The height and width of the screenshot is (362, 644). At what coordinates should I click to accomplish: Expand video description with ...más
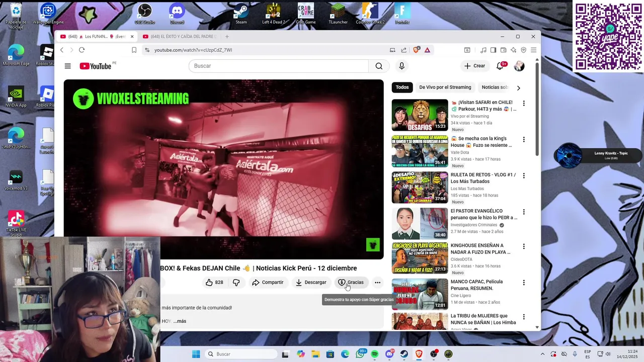(180, 321)
